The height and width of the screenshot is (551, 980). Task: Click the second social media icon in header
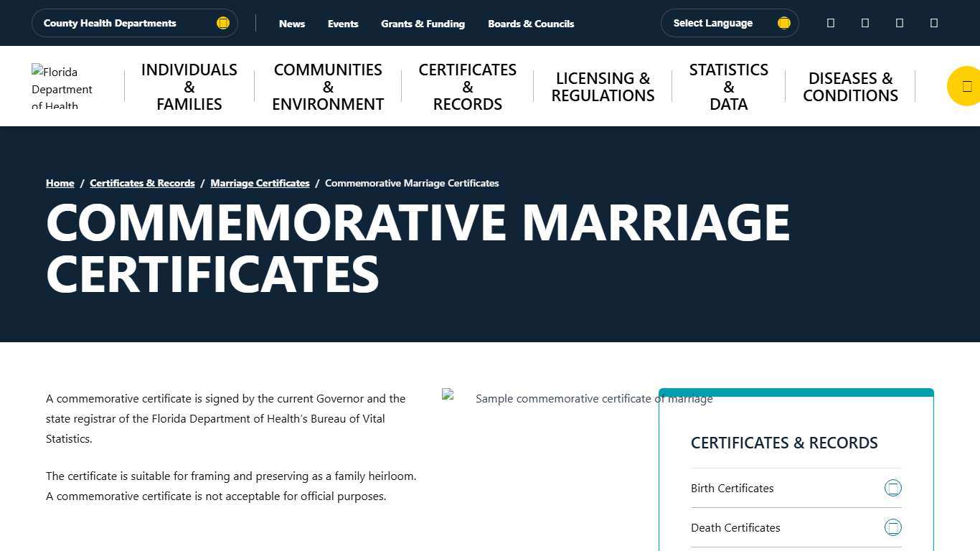[x=864, y=23]
